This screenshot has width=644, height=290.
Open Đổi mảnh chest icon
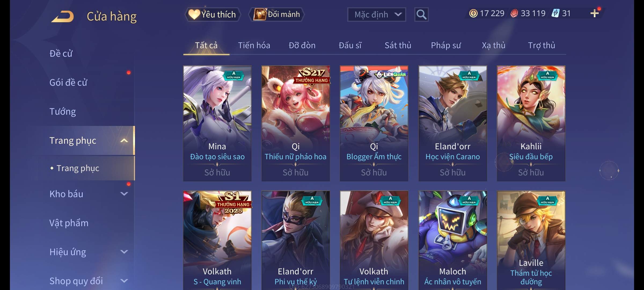260,14
